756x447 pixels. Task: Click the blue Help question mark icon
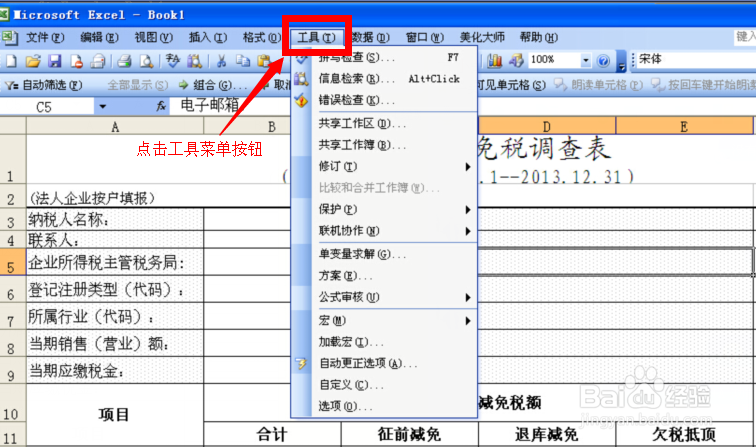603,61
